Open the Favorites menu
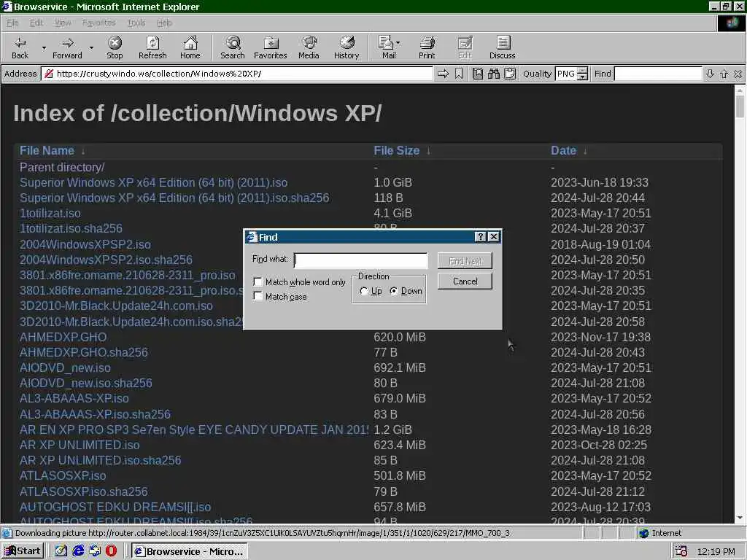Screen dimensions: 747x560 [x=98, y=23]
